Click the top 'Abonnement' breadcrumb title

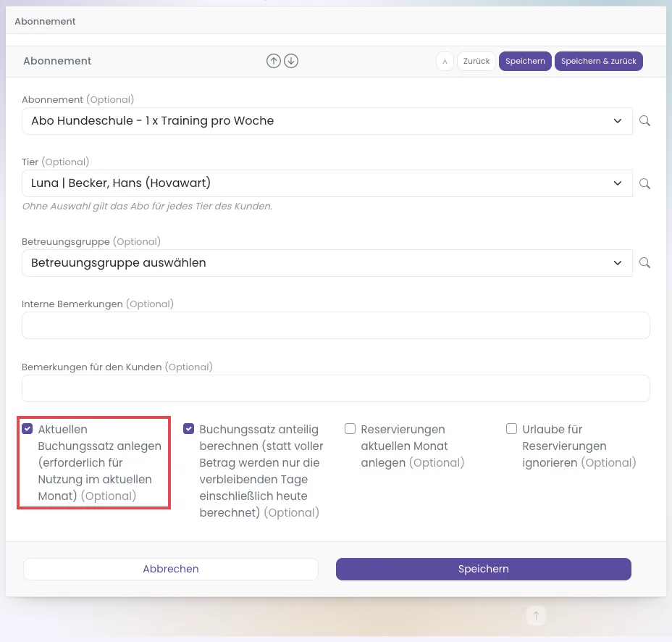45,22
